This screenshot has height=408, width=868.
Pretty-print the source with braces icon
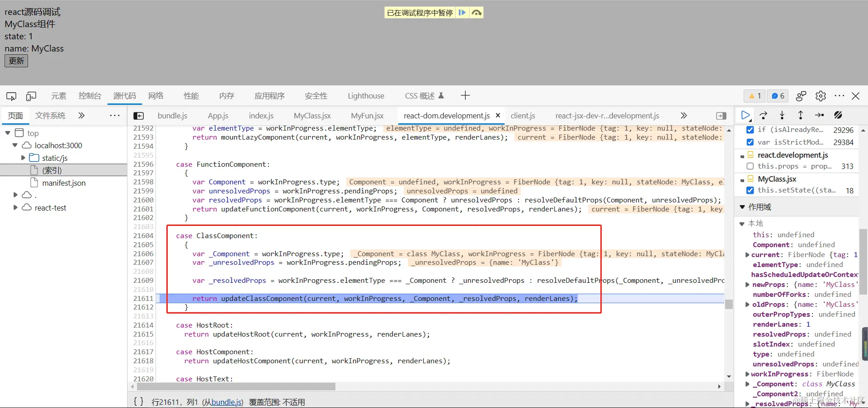[139, 401]
